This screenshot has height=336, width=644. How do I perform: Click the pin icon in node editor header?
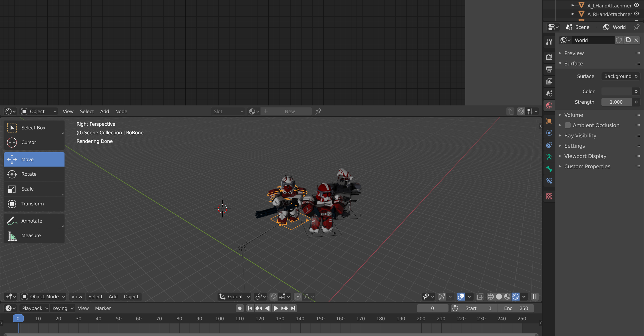pos(318,111)
